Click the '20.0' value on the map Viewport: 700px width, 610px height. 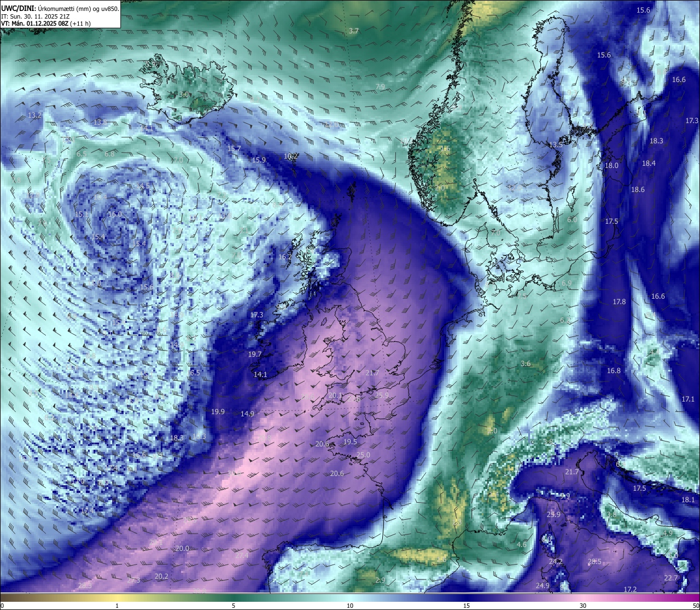[x=182, y=549]
